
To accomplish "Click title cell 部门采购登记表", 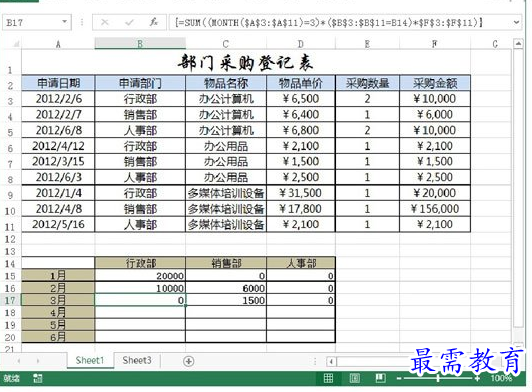I will click(246, 63).
